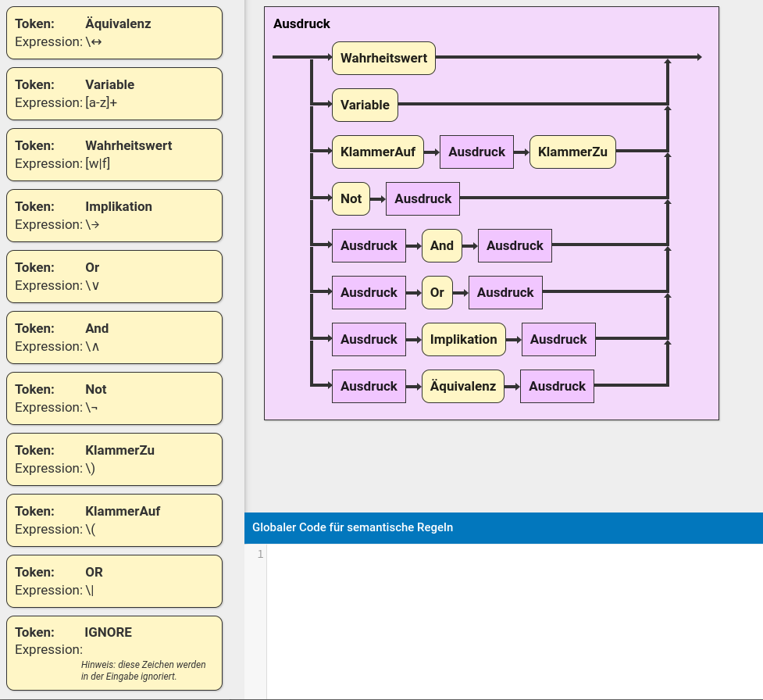Image resolution: width=763 pixels, height=700 pixels.
Task: Select the Äquivalenz node in the Ausdruck diagram
Action: click(x=463, y=386)
